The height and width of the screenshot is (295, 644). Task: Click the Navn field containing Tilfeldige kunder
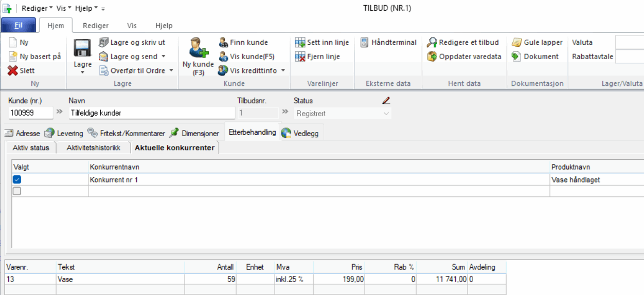click(151, 113)
